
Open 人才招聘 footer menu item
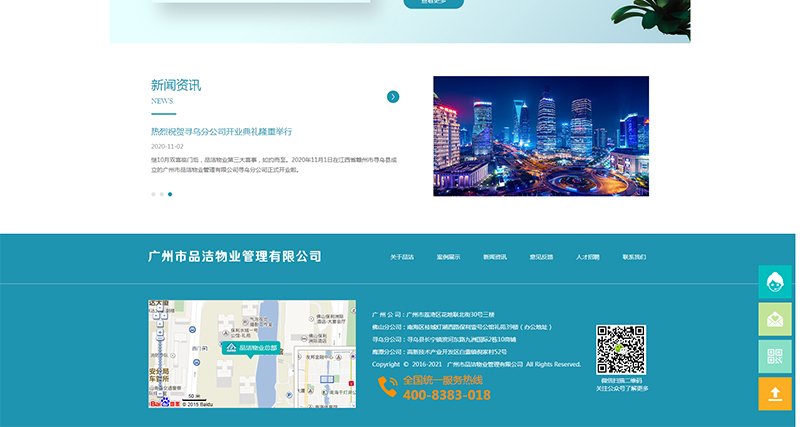[588, 257]
